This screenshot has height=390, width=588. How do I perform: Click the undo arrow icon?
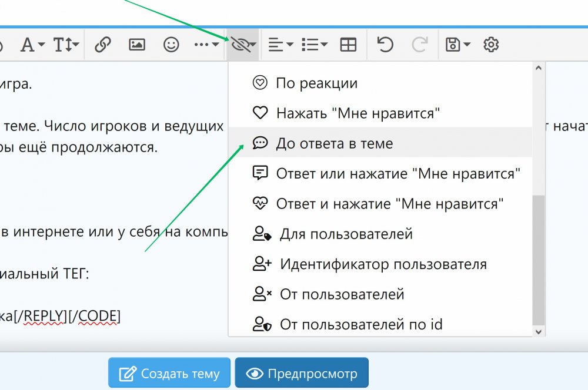tap(385, 45)
